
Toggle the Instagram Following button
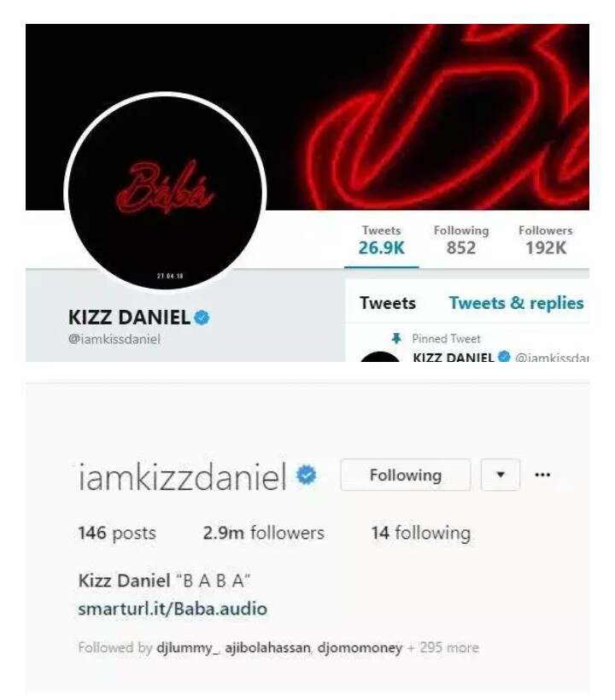406,475
